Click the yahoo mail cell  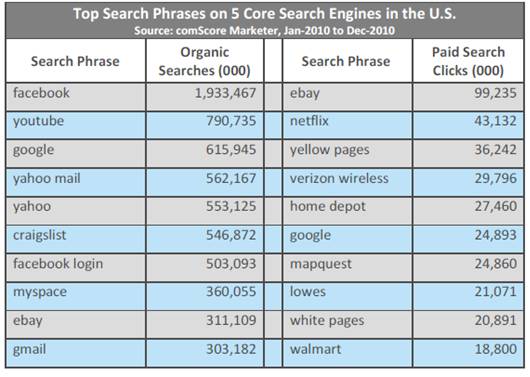click(x=76, y=182)
